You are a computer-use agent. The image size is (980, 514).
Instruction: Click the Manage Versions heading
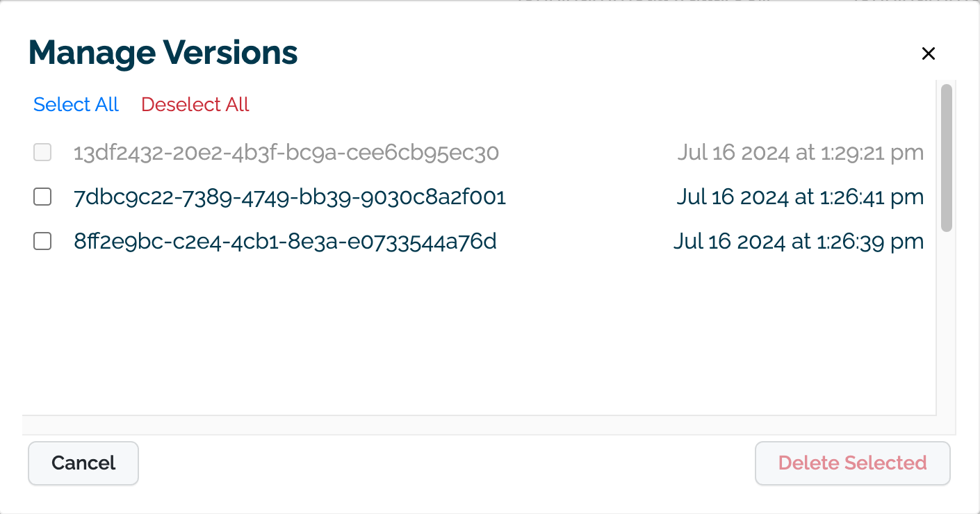[163, 53]
